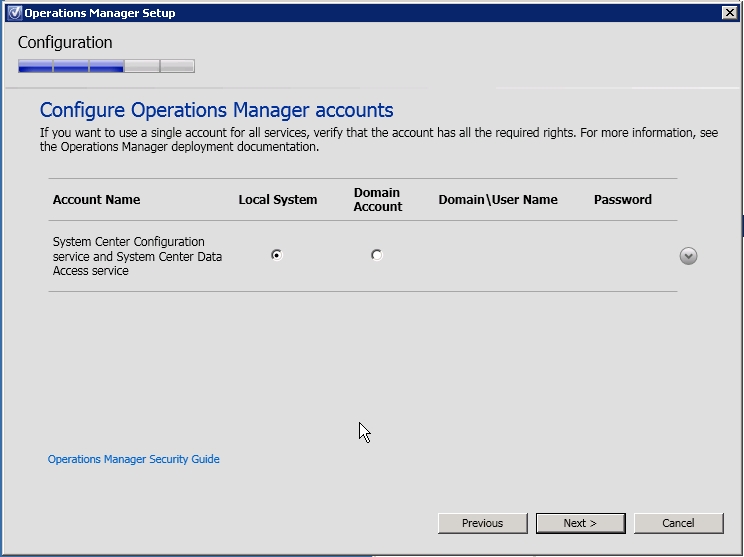Click the Password column header
This screenshot has width=744, height=557.
tap(622, 200)
